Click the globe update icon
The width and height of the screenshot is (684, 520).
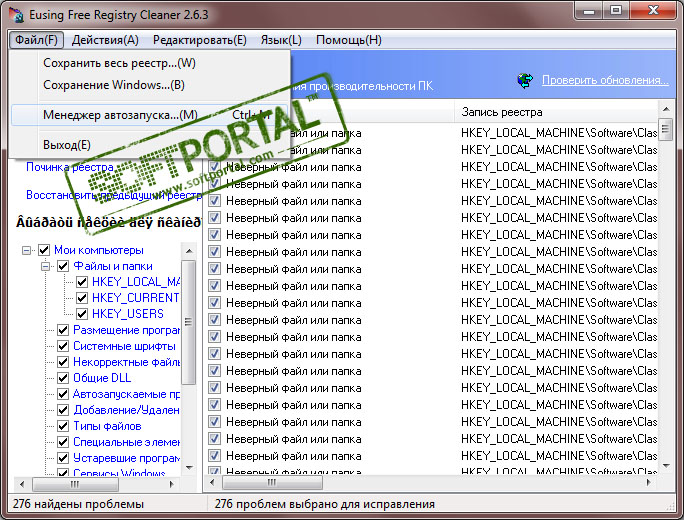click(x=525, y=81)
